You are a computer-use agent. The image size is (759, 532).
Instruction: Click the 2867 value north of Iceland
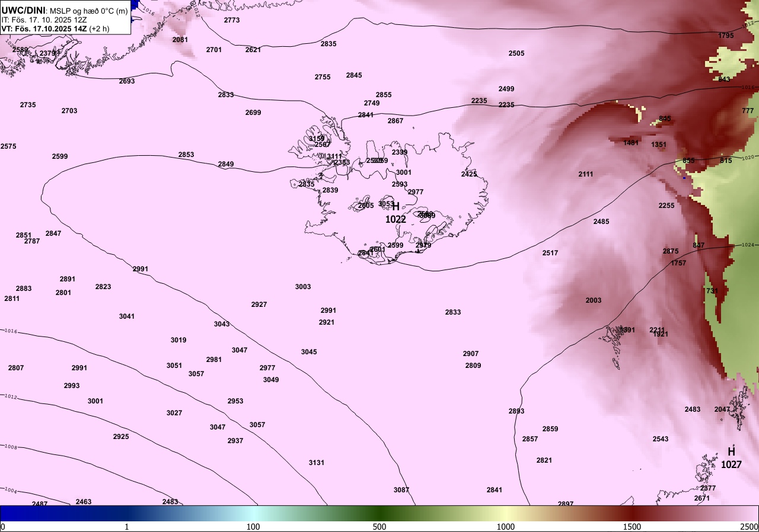click(x=396, y=121)
